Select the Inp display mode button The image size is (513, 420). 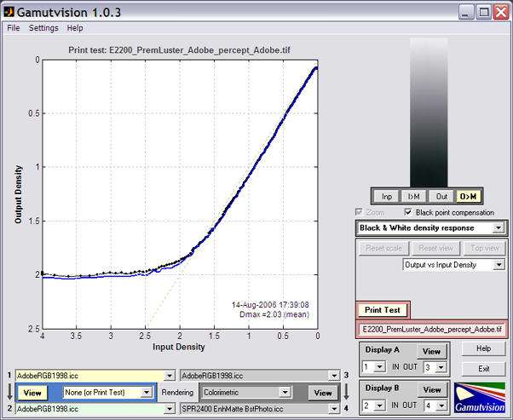pos(387,196)
